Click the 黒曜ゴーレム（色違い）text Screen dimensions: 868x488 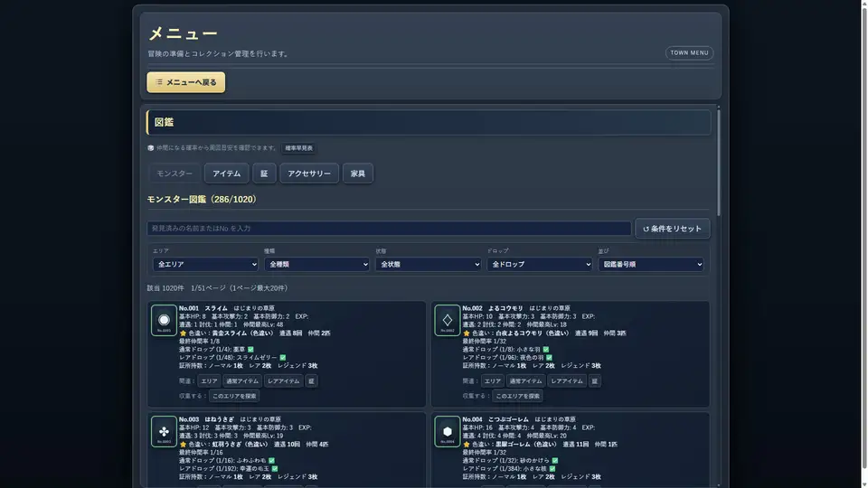pos(526,445)
